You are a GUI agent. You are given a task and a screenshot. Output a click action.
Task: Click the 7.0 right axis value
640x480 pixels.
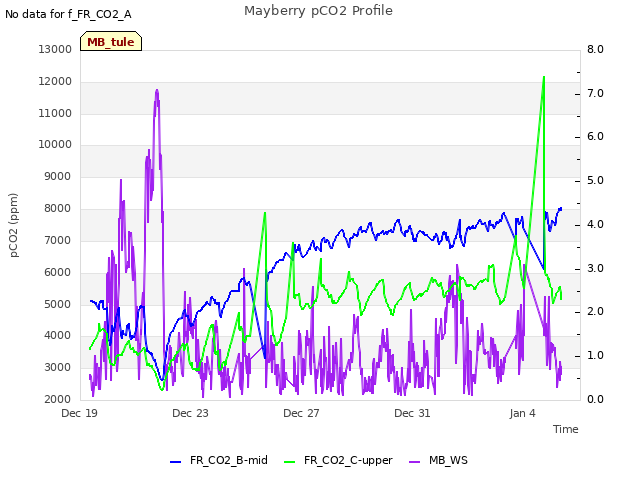coord(595,93)
